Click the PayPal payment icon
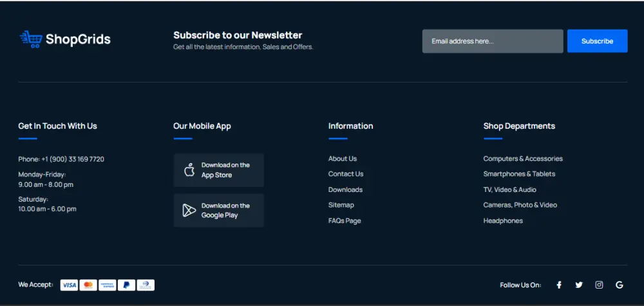The height and width of the screenshot is (306, 644). point(126,285)
